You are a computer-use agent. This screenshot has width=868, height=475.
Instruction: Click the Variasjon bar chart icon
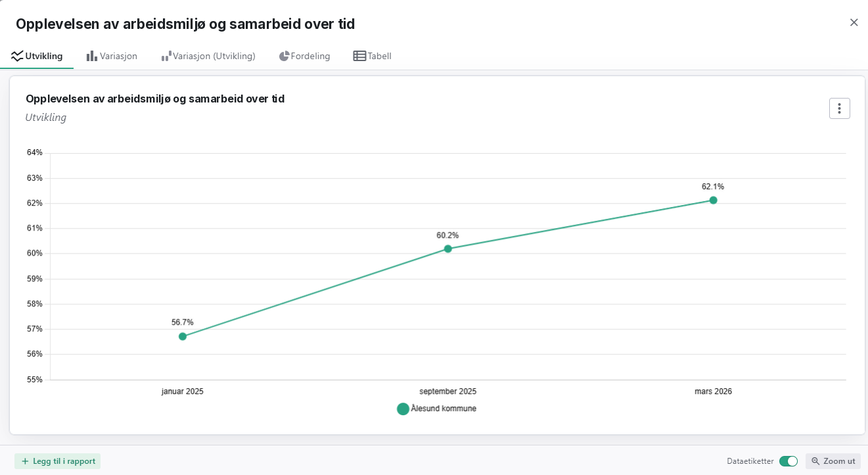(x=92, y=56)
